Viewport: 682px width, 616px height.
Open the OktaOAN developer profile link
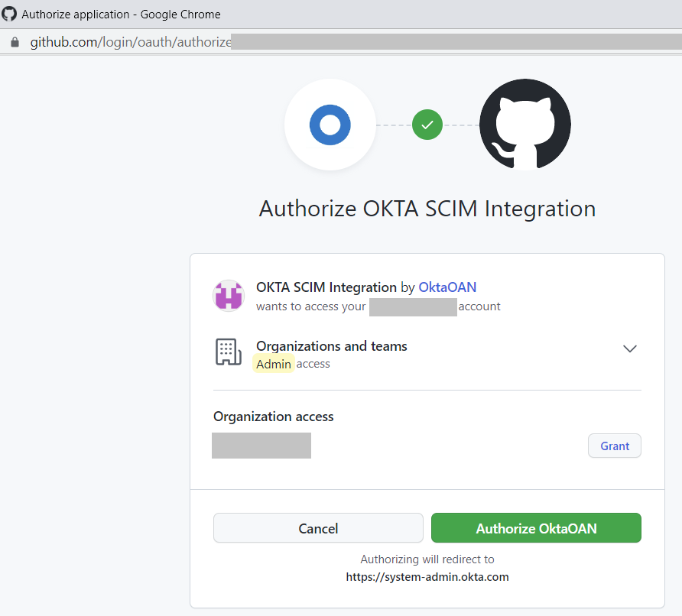447,287
